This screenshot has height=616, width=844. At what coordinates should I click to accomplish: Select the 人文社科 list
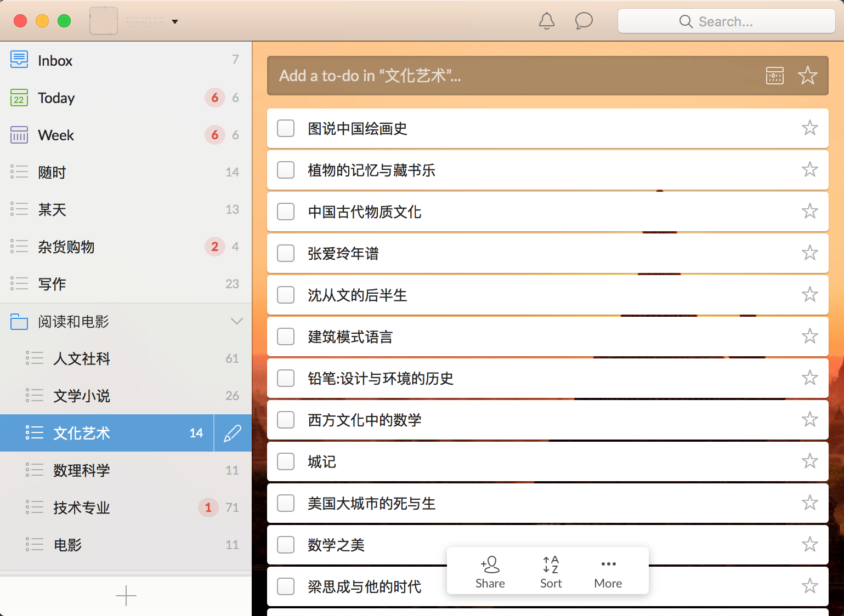click(126, 358)
